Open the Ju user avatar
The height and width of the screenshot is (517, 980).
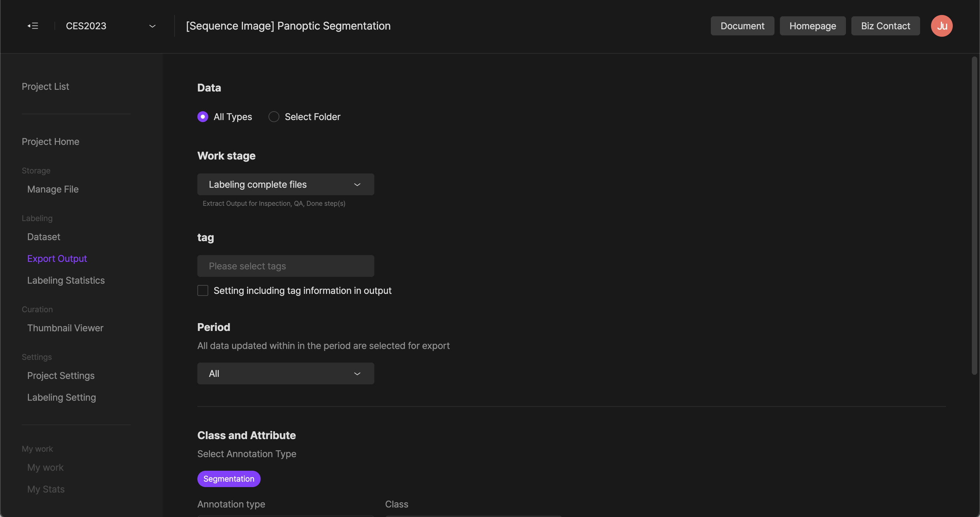tap(941, 26)
